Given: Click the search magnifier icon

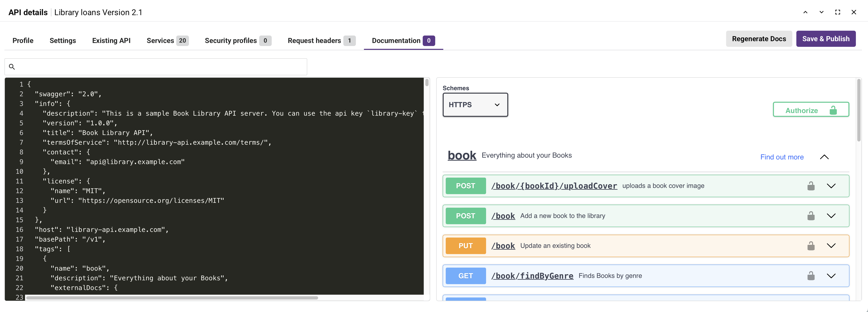Looking at the screenshot, I should pyautogui.click(x=12, y=67).
